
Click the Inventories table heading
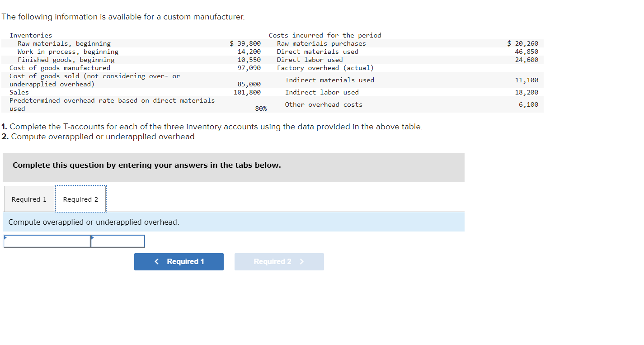(x=31, y=35)
